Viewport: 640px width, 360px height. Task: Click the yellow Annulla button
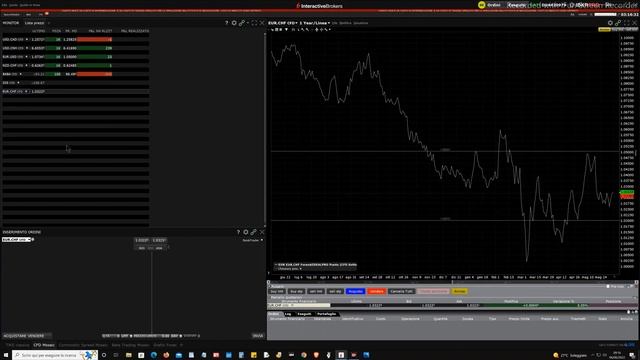(x=459, y=291)
